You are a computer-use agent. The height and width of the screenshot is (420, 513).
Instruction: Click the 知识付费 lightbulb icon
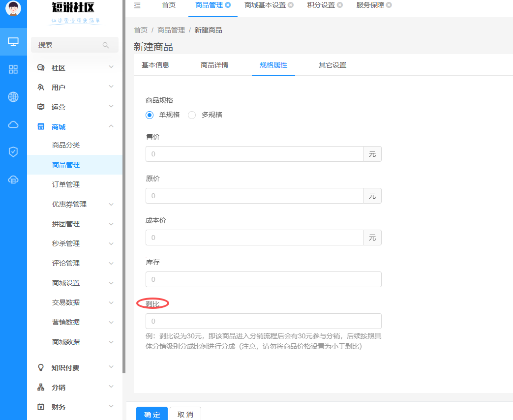tap(41, 368)
